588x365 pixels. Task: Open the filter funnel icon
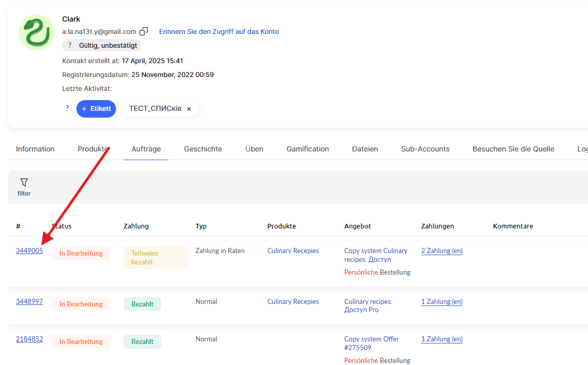pyautogui.click(x=24, y=182)
